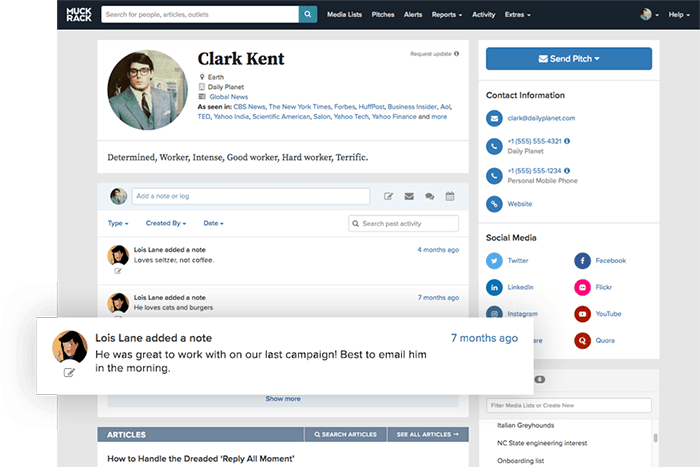Click the clark@dailyplanet.com email link

coord(541,118)
